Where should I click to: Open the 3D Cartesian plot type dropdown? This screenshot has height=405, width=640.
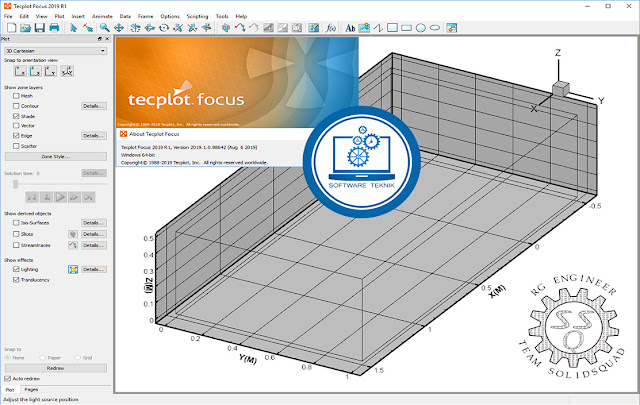(56, 51)
